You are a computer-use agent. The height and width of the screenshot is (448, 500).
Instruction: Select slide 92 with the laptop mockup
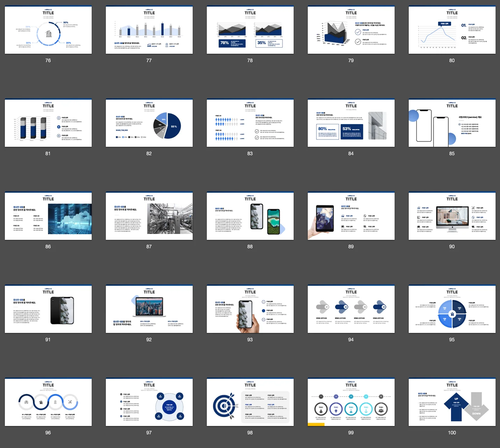coord(149,309)
